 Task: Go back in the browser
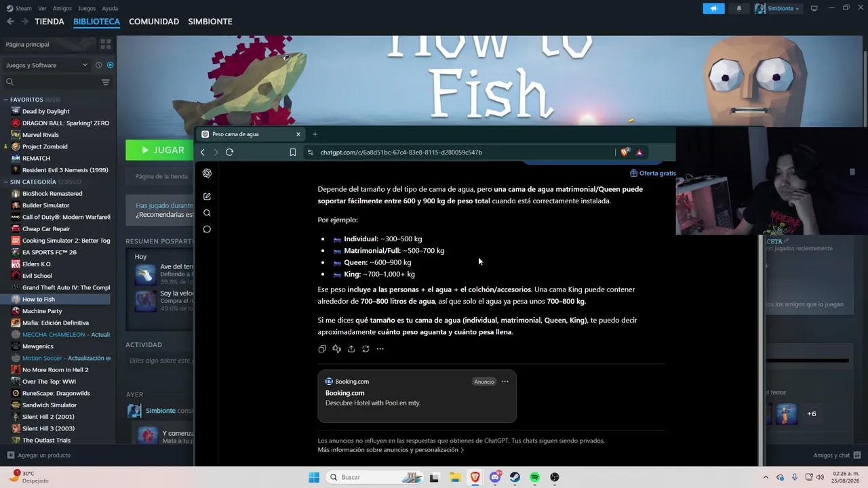pos(202,152)
